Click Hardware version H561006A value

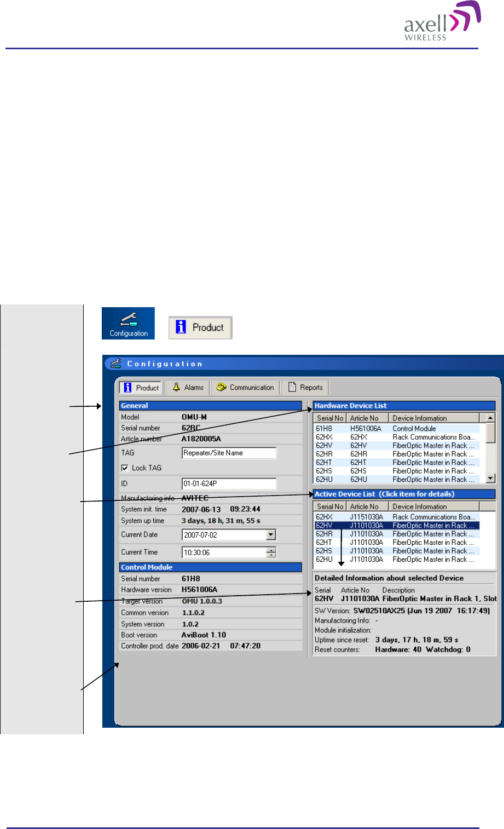200,590
